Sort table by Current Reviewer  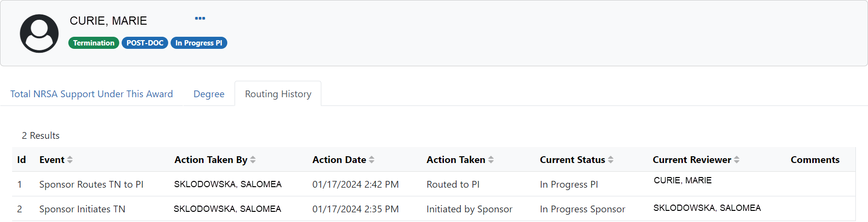737,160
